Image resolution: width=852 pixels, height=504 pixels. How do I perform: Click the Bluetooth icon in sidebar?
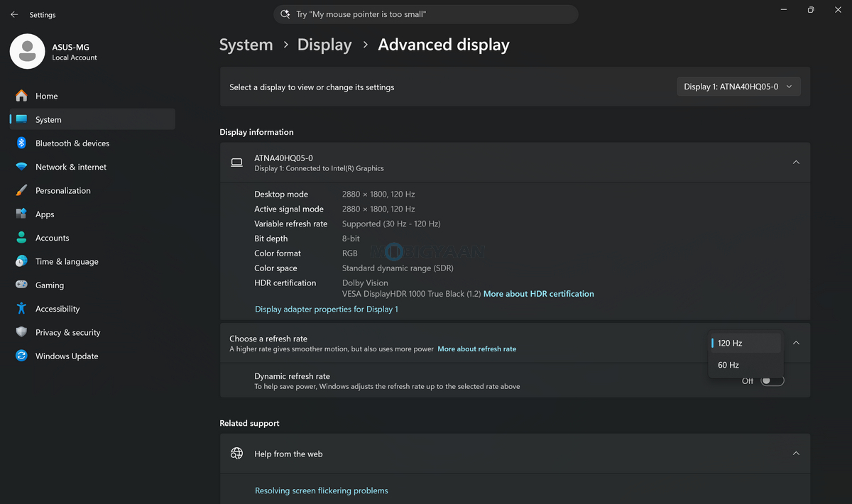tap(21, 143)
